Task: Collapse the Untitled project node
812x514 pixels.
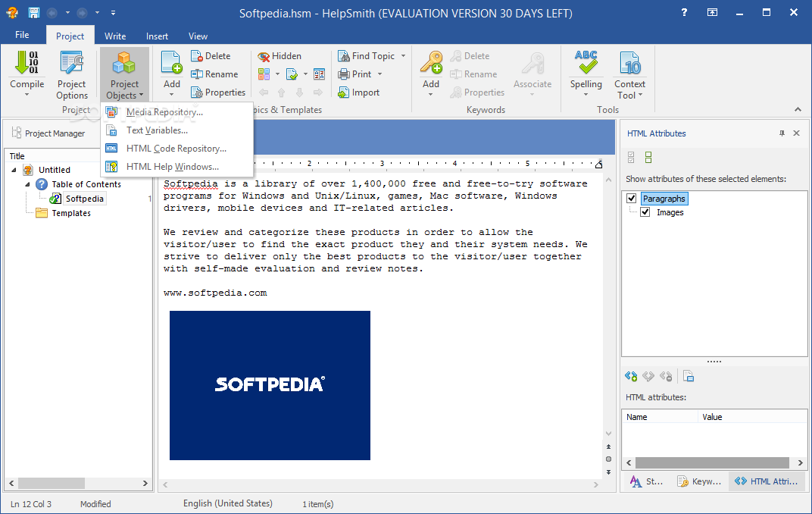Action: pyautogui.click(x=14, y=170)
